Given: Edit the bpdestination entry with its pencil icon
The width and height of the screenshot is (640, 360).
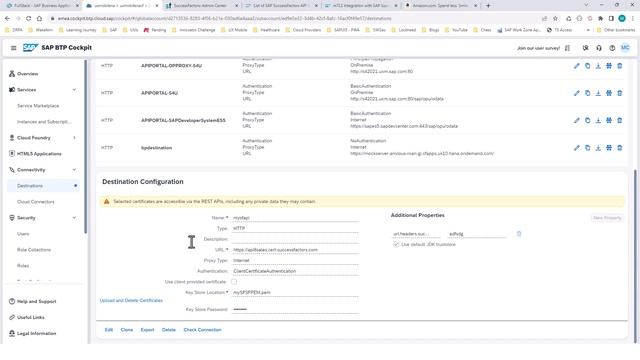Looking at the screenshot, I should coord(577,148).
